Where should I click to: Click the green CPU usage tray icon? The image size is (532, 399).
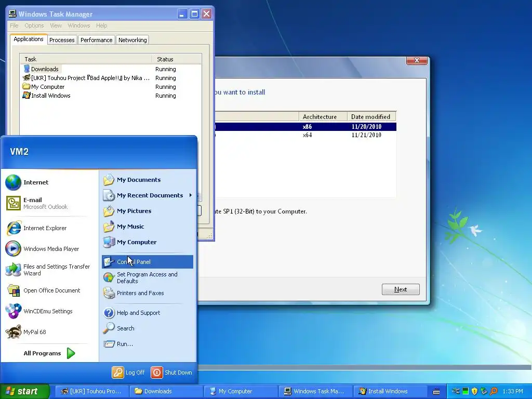click(465, 391)
